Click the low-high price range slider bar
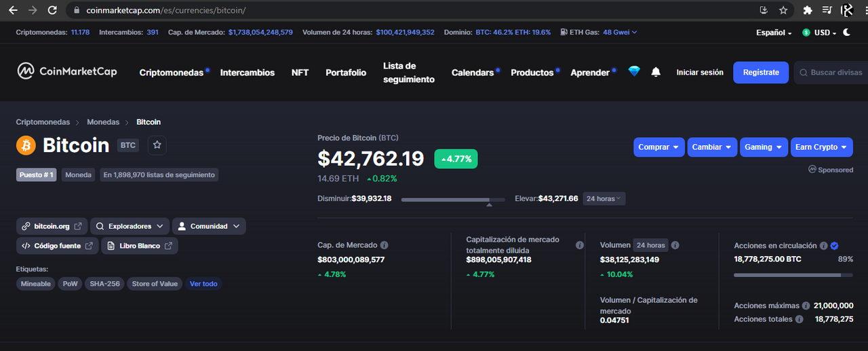This screenshot has width=868, height=351. [x=453, y=200]
